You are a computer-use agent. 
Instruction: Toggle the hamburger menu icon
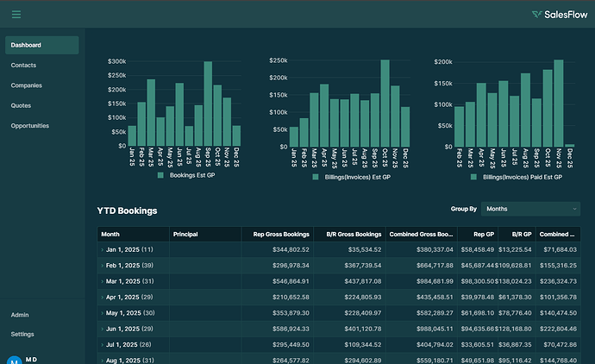16,14
